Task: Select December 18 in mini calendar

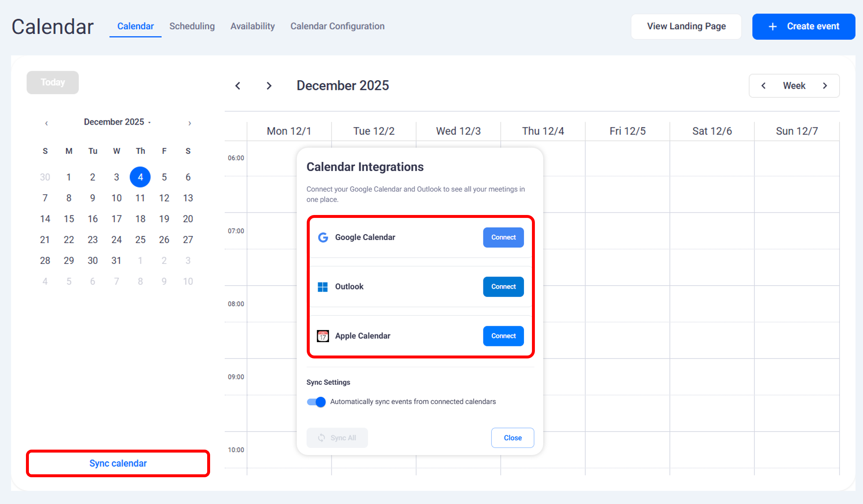Action: [140, 219]
